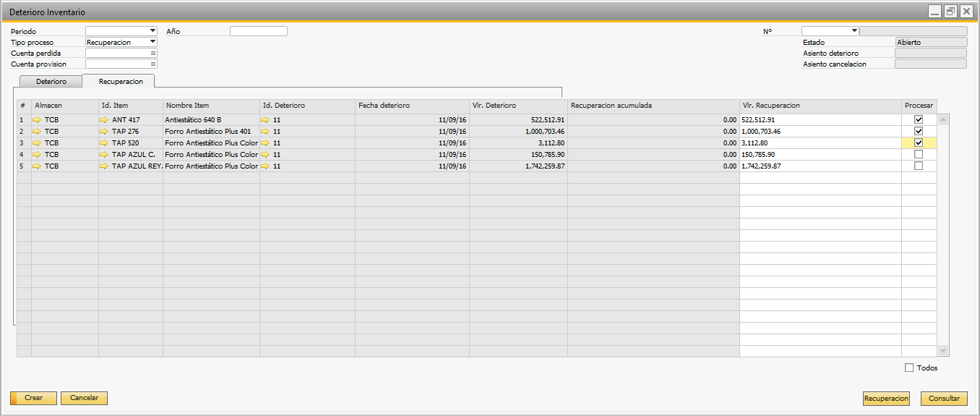
Task: Select the Recuperacion tab
Action: [x=121, y=82]
